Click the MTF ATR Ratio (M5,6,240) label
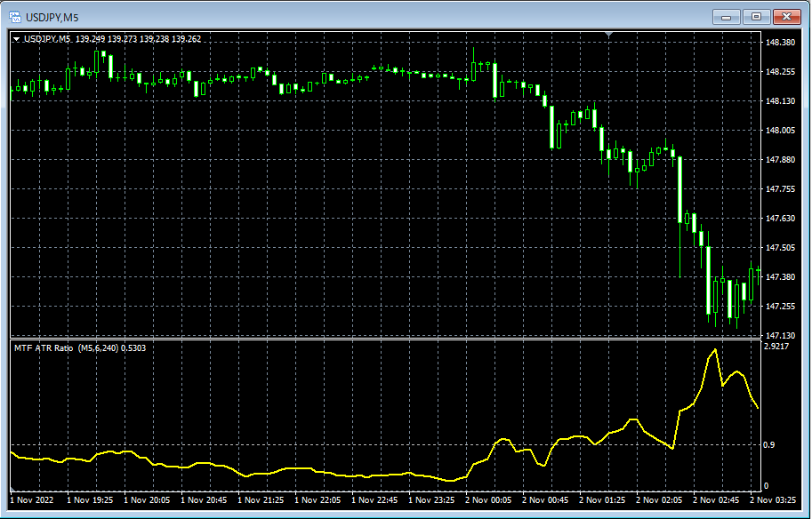Image resolution: width=812 pixels, height=519 pixels. click(x=67, y=348)
